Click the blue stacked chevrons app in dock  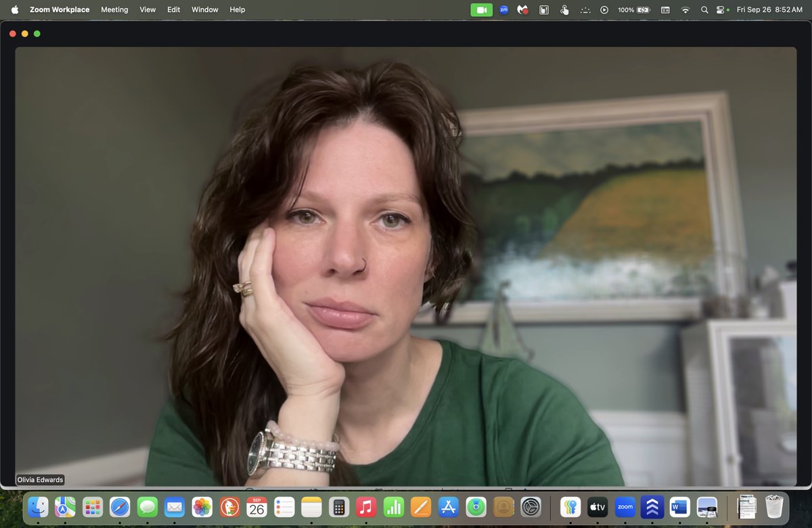652,506
